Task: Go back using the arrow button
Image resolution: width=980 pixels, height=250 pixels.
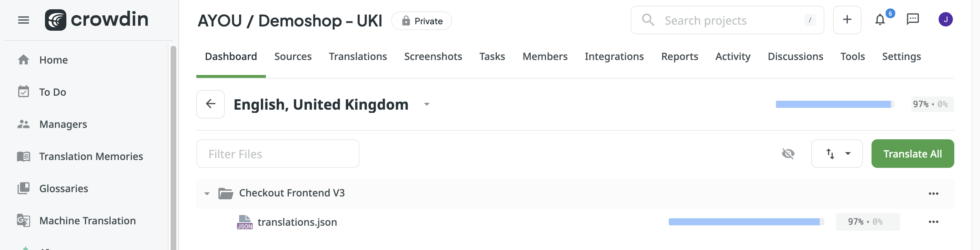Action: (x=210, y=104)
